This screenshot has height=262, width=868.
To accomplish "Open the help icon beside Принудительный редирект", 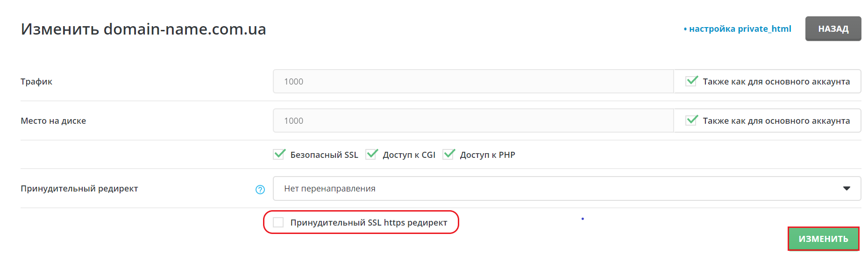I will pyautogui.click(x=260, y=189).
